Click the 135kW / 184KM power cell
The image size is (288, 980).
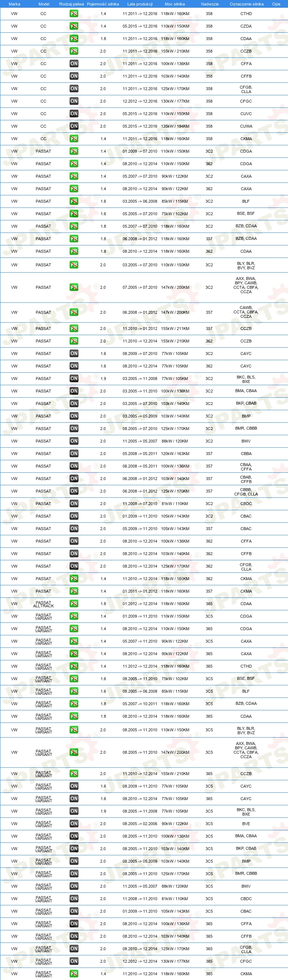(175, 126)
